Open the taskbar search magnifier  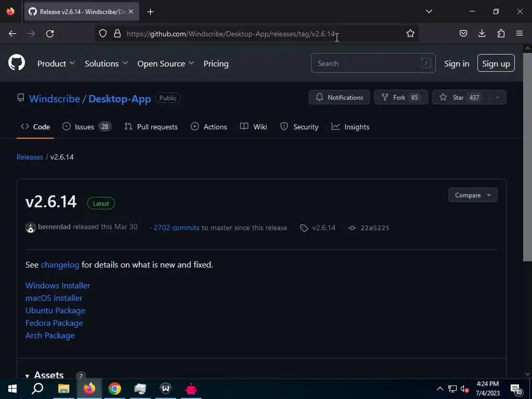point(37,389)
